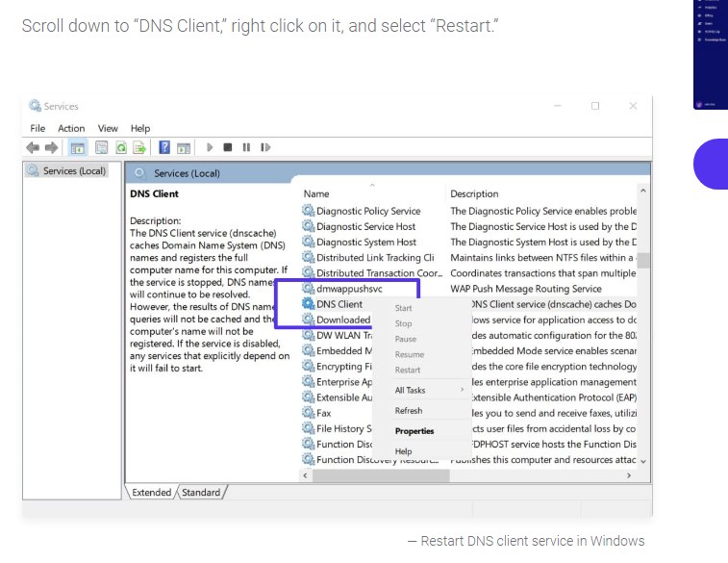Click the blue Help question-mark icon

pyautogui.click(x=164, y=147)
